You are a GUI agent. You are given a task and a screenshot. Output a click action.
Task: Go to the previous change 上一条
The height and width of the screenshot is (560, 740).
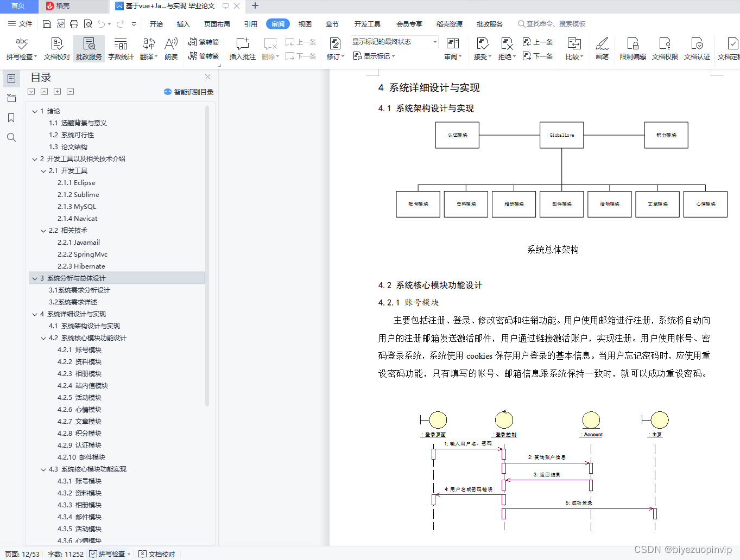click(538, 42)
